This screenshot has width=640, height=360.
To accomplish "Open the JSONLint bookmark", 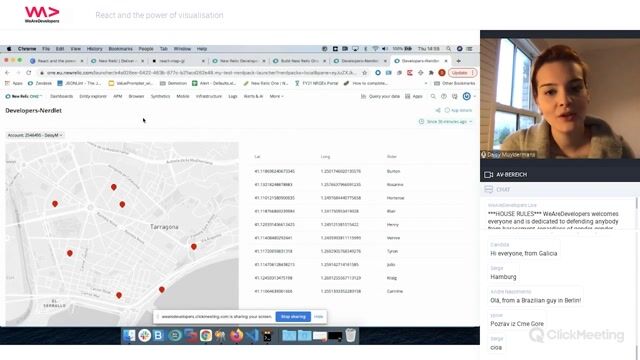I will coord(80,83).
